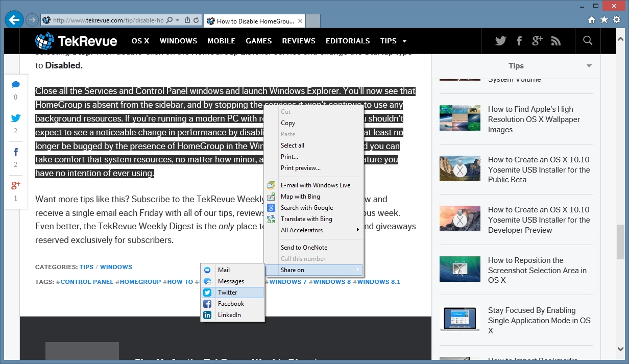Share via the Google+ icon in the sidebar
This screenshot has height=364, width=629.
(x=16, y=185)
